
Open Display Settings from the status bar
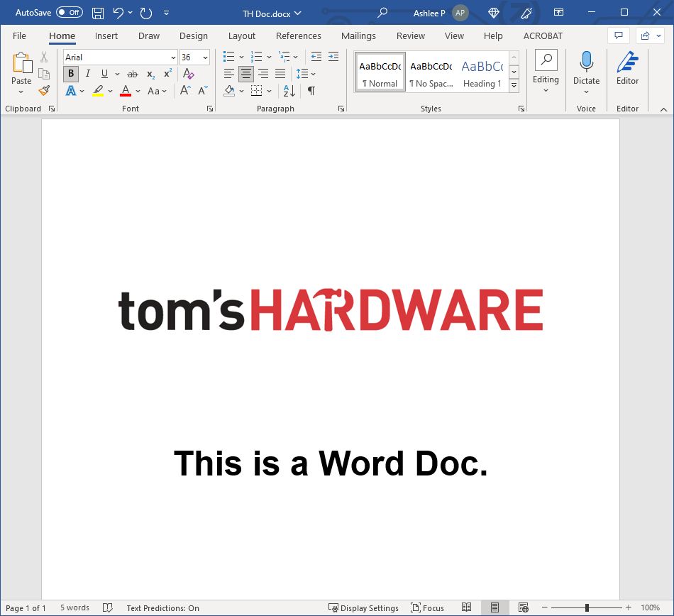pos(364,608)
